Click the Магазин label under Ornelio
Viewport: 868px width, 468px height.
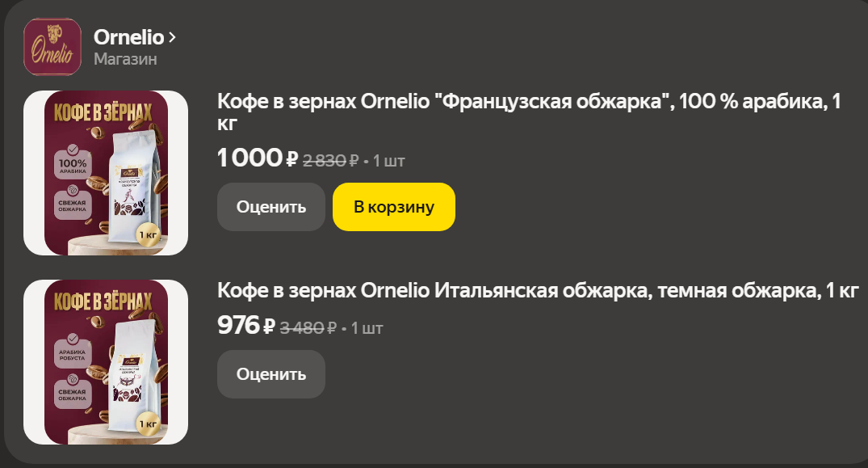(125, 59)
